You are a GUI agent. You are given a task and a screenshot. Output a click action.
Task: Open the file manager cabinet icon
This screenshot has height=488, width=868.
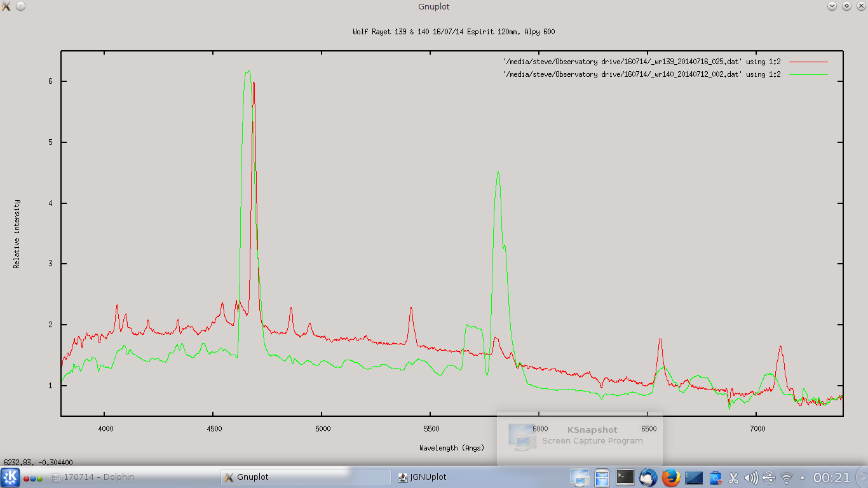coord(602,477)
